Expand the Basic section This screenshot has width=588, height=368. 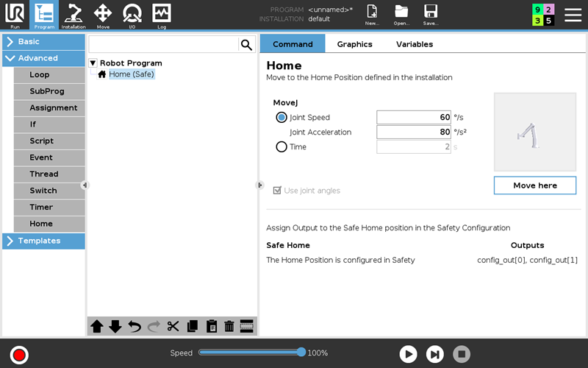pos(43,42)
